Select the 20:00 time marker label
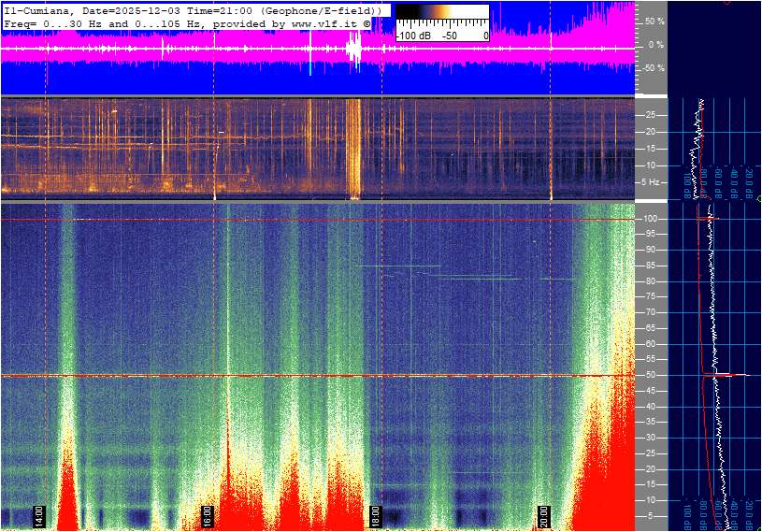Image resolution: width=762 pixels, height=532 pixels. 544,516
